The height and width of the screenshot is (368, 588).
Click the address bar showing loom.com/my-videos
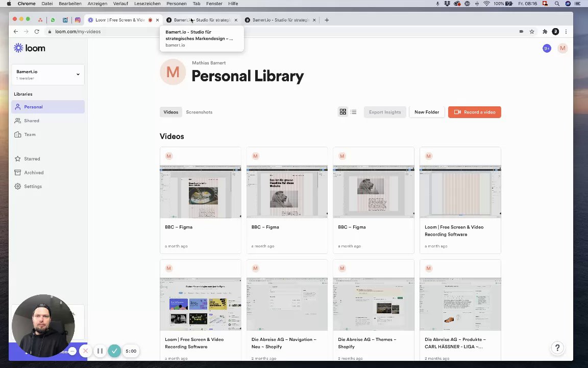pyautogui.click(x=78, y=32)
